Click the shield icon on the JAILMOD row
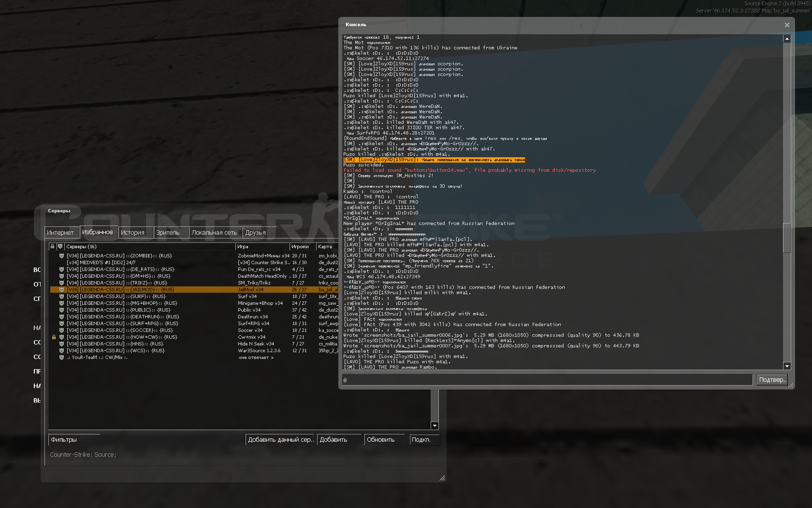 [61, 290]
